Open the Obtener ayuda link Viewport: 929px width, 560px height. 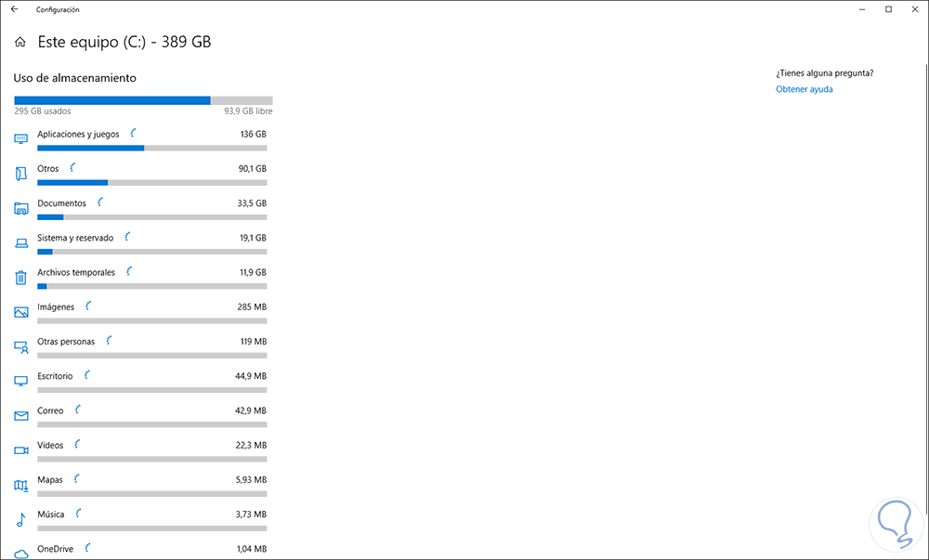804,89
